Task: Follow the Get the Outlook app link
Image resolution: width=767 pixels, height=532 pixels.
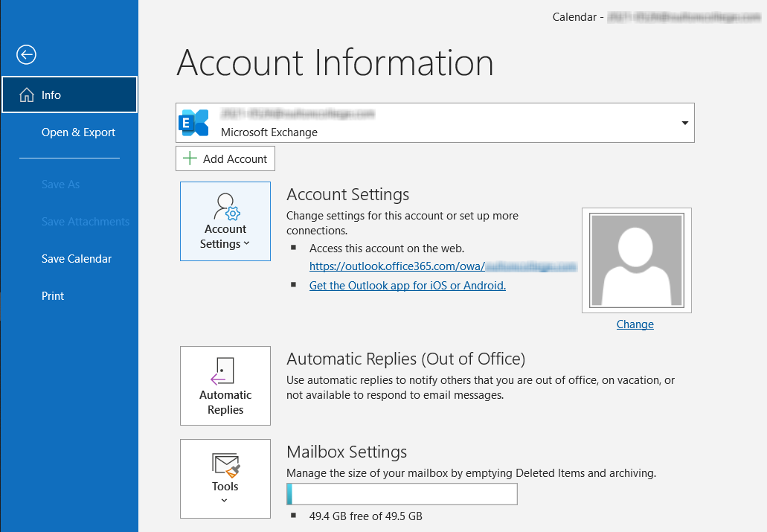Action: coord(408,285)
